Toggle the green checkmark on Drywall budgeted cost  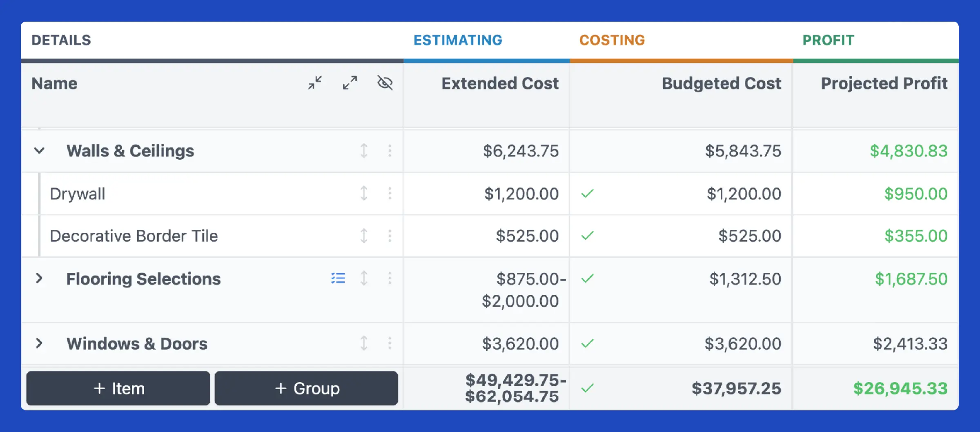click(x=587, y=194)
